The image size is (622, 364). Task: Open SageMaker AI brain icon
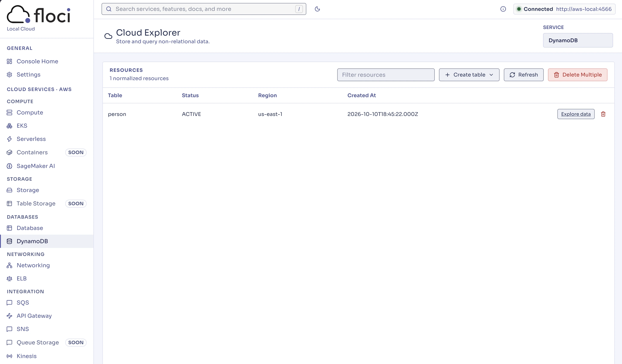pos(9,166)
